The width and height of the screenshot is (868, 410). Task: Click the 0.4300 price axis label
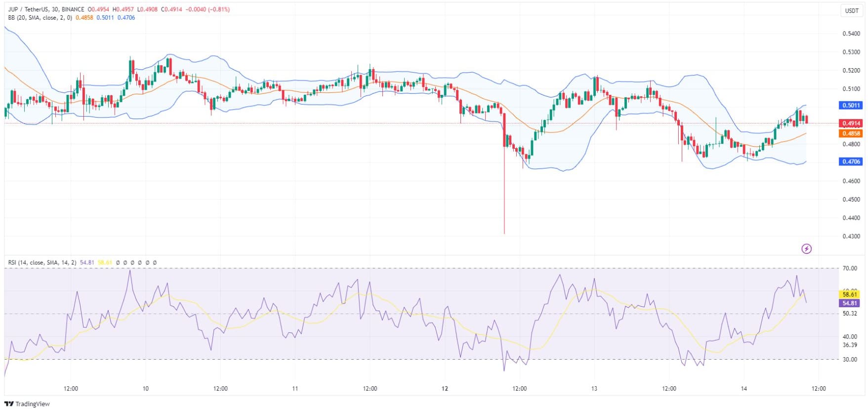click(851, 236)
